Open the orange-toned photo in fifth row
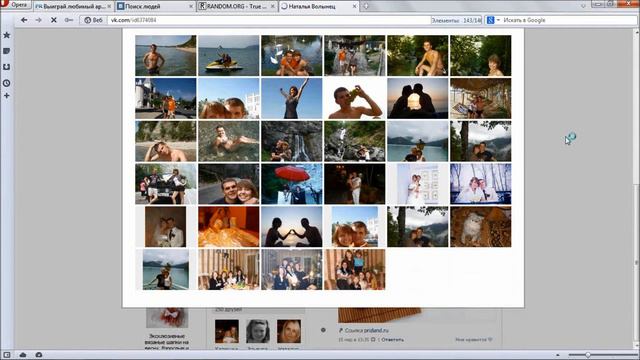Viewport: 640px width, 360px height. pos(229,227)
